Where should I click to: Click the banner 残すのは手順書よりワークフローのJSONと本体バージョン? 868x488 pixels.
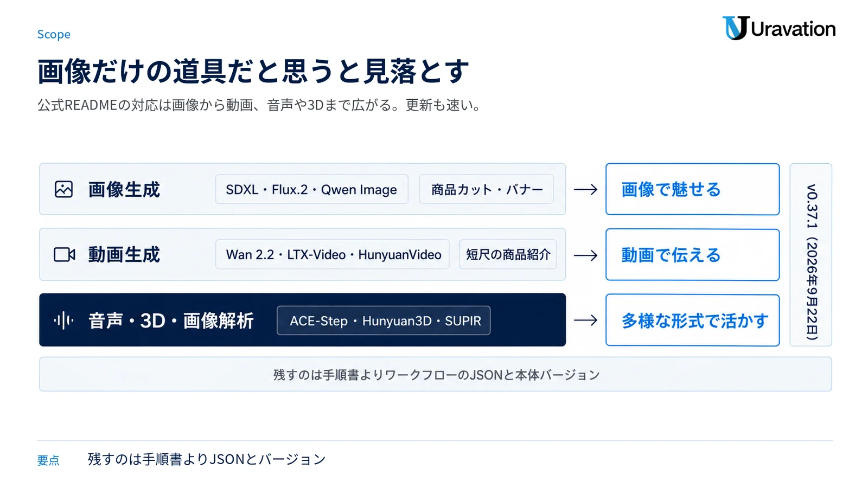436,374
